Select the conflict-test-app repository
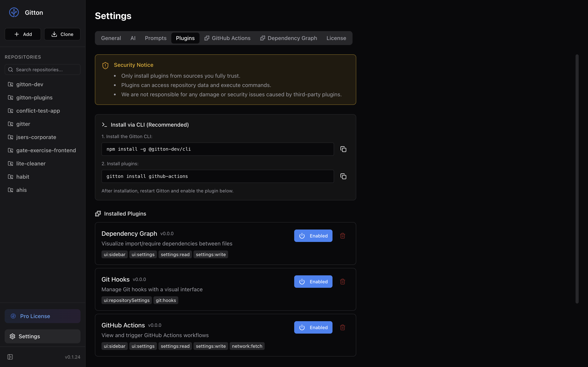This screenshot has height=367, width=588. click(x=38, y=111)
